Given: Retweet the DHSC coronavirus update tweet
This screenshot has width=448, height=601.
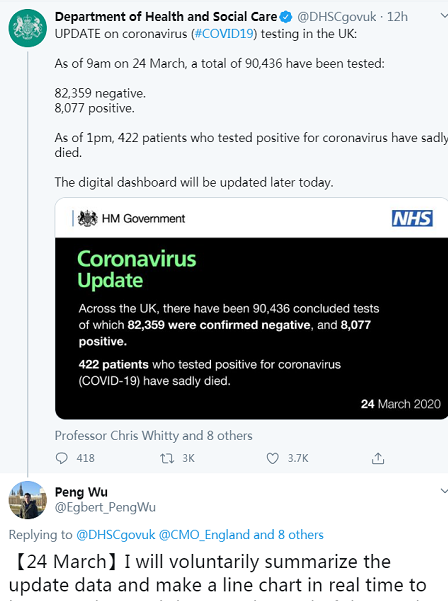Looking at the screenshot, I should click(167, 458).
